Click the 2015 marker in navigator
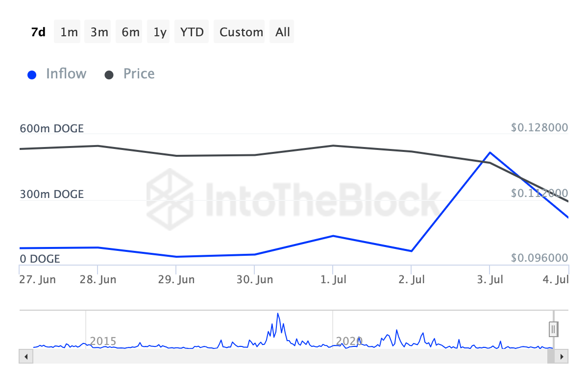Image resolution: width=588 pixels, height=392 pixels. [x=103, y=341]
